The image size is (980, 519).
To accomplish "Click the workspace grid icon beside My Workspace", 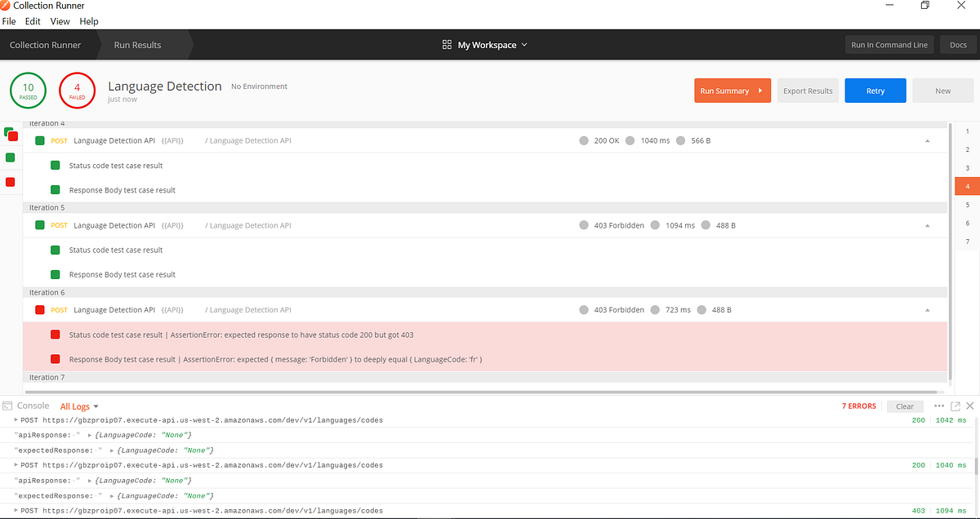I will [x=445, y=45].
